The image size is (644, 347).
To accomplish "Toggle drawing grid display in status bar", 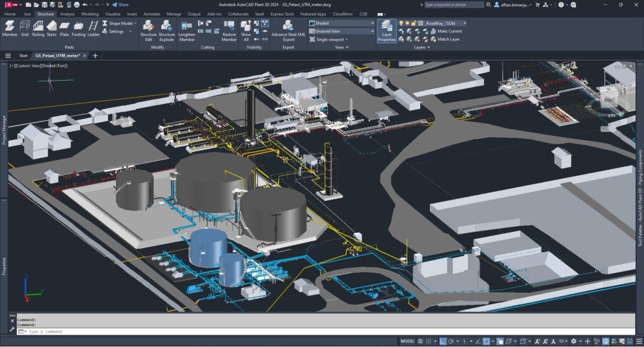I will point(420,341).
